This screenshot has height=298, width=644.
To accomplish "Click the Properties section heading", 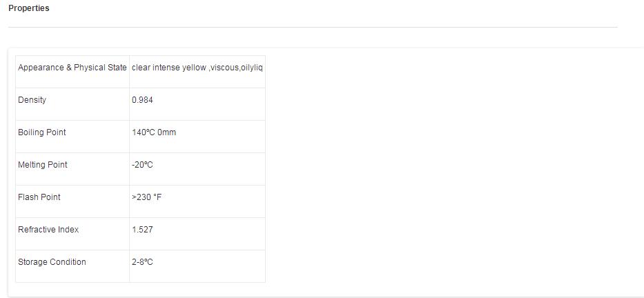I will click(28, 8).
